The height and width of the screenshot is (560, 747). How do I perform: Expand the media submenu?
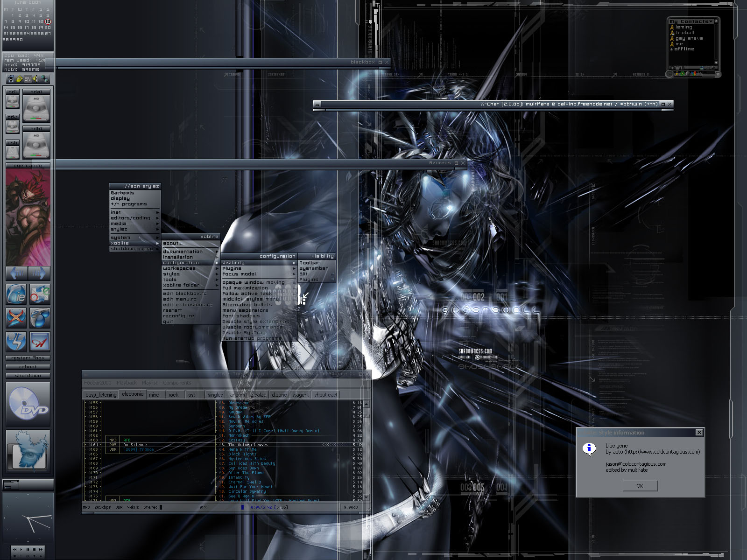click(135, 224)
